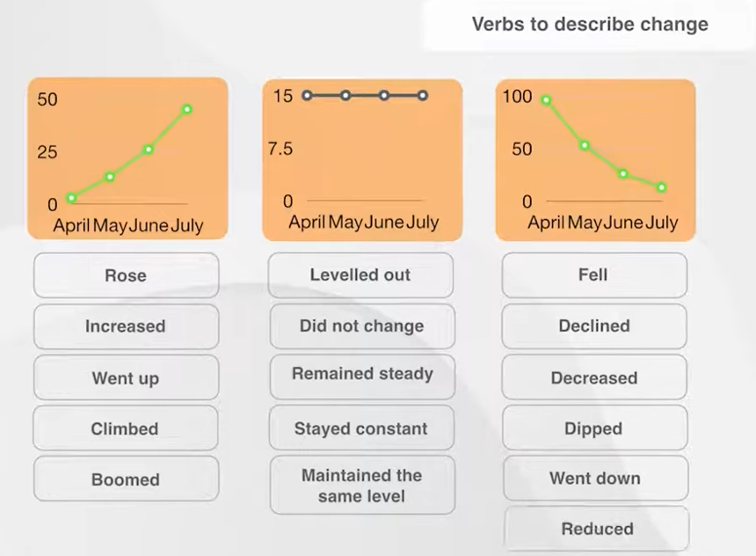Select the falling trend chart thumbnail
The width and height of the screenshot is (756, 556).
tap(595, 158)
